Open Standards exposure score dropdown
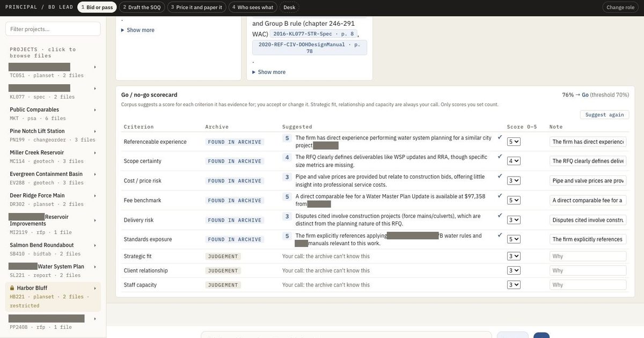The height and width of the screenshot is (338, 644). pos(514,239)
